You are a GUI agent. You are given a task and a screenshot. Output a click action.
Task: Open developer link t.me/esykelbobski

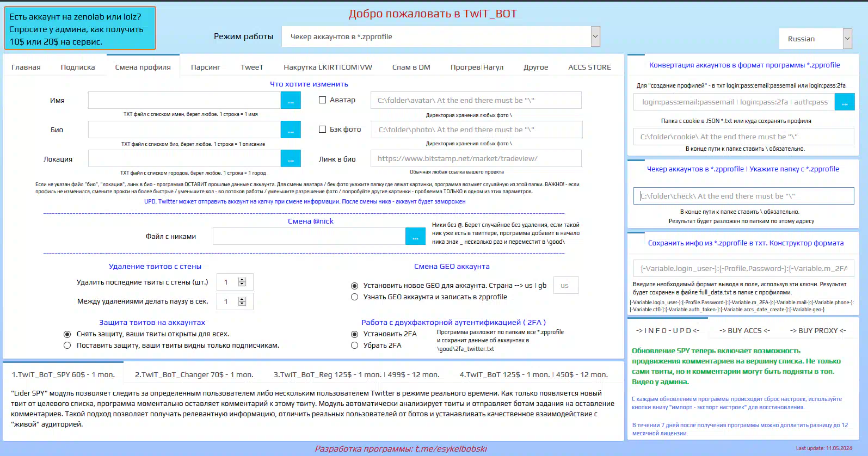pyautogui.click(x=451, y=449)
